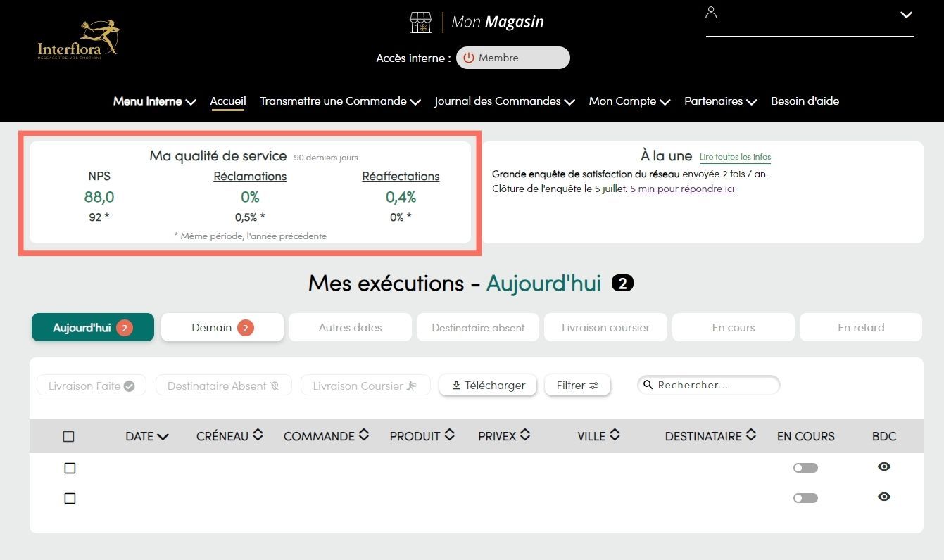Check the second row checkbox
Image resolution: width=944 pixels, height=560 pixels.
click(70, 498)
